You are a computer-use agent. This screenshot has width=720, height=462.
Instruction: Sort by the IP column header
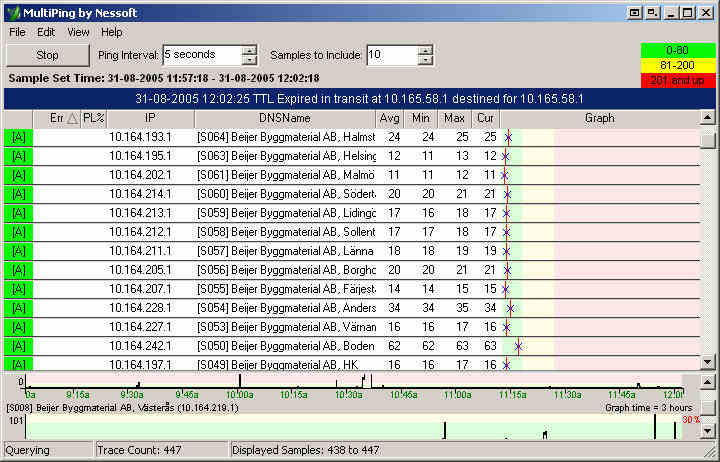tap(151, 118)
